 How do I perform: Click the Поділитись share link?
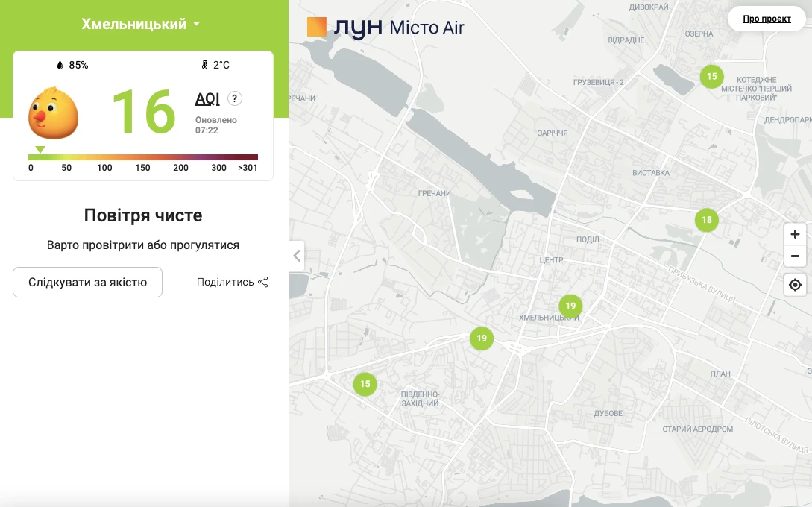click(232, 282)
